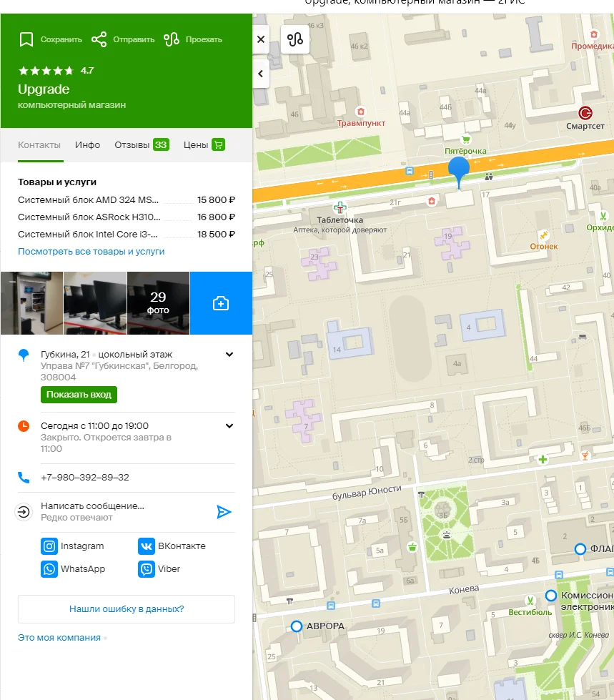
Task: Open the Отзывы tab
Action: pyautogui.click(x=142, y=144)
